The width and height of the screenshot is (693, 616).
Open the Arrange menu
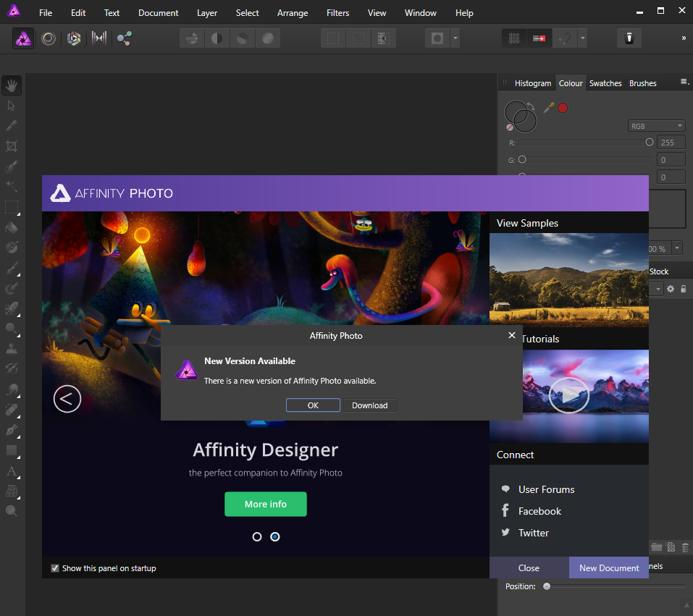coord(293,13)
